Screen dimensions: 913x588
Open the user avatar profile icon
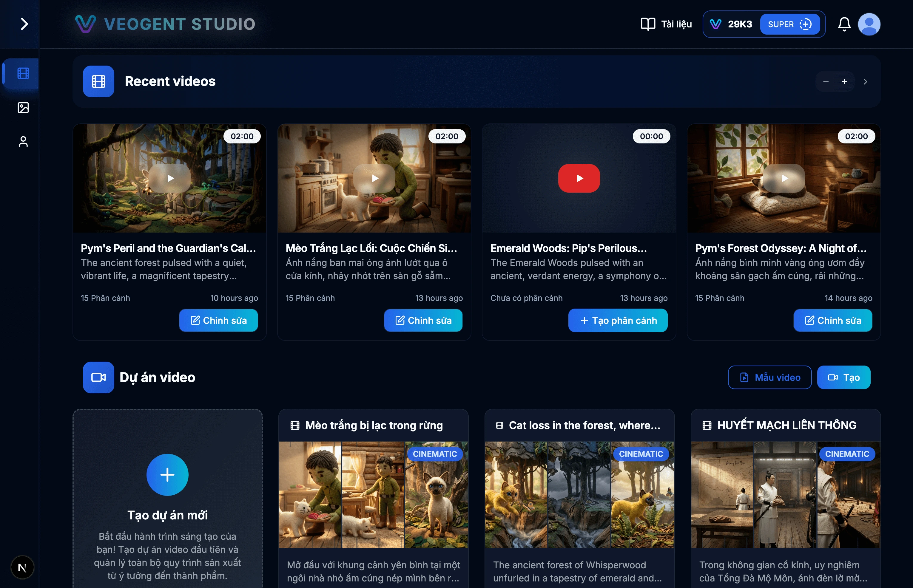pos(869,24)
